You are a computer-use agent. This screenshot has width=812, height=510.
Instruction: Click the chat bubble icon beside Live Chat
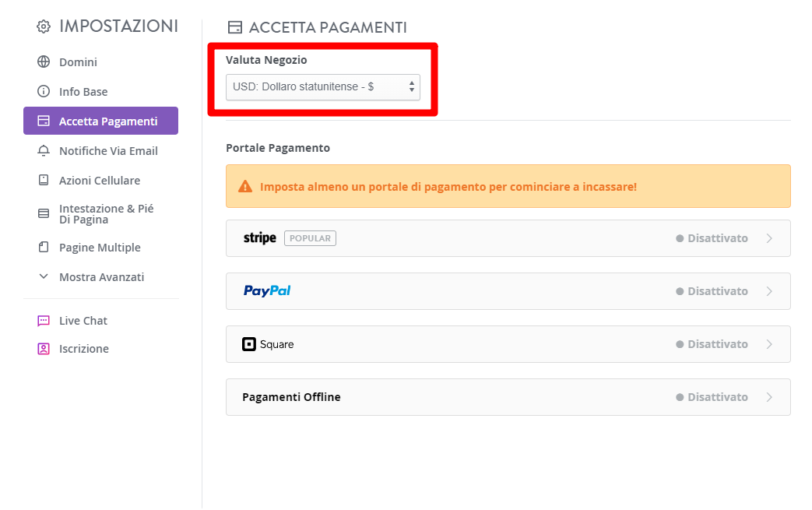(x=44, y=321)
